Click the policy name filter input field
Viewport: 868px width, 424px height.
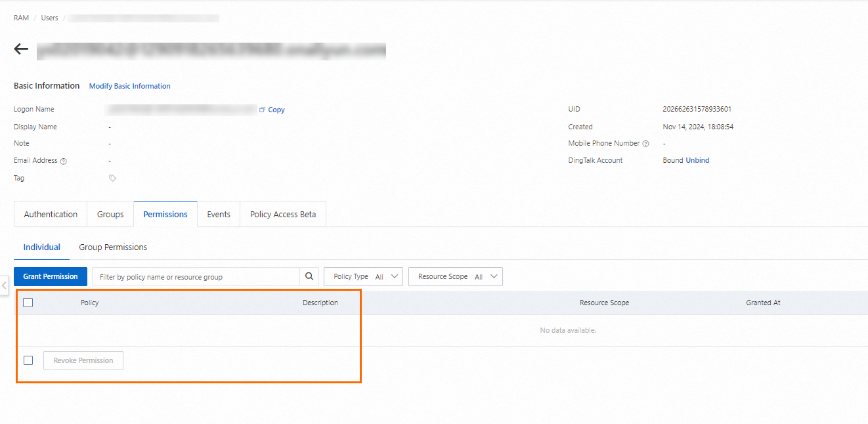tap(196, 276)
